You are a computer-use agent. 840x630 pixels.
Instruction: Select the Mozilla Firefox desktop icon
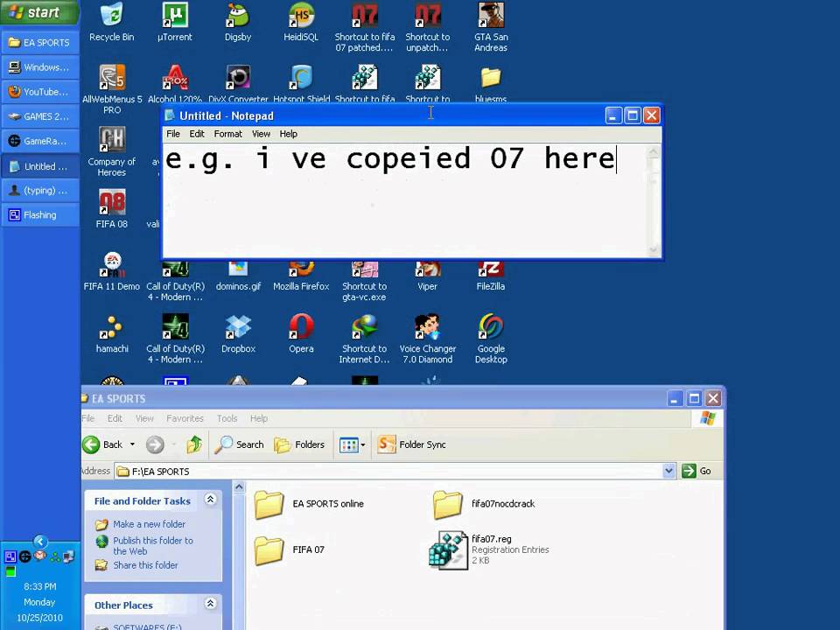[301, 276]
